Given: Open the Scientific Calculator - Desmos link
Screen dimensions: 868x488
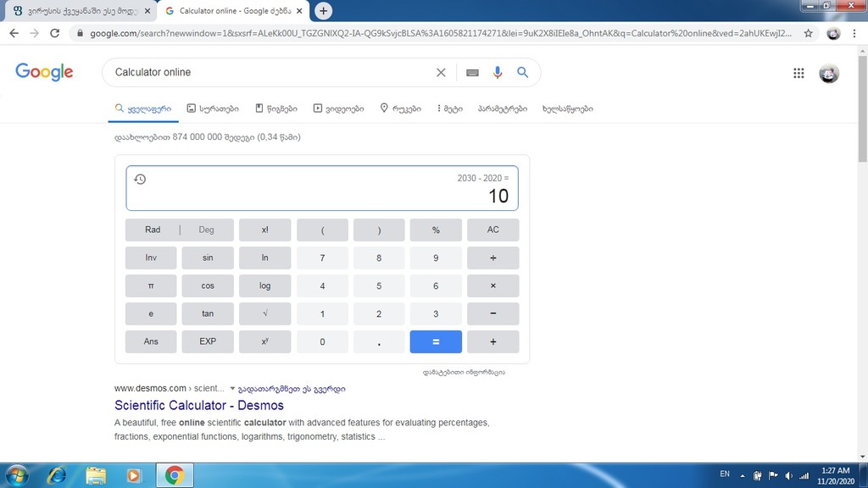Looking at the screenshot, I should coord(198,405).
